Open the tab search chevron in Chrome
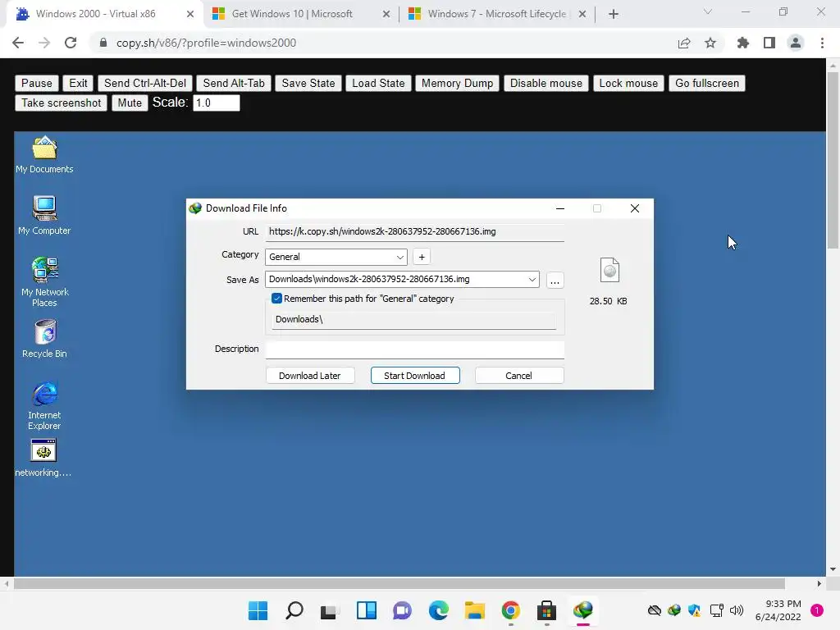Screen dimensions: 840x630 click(708, 11)
